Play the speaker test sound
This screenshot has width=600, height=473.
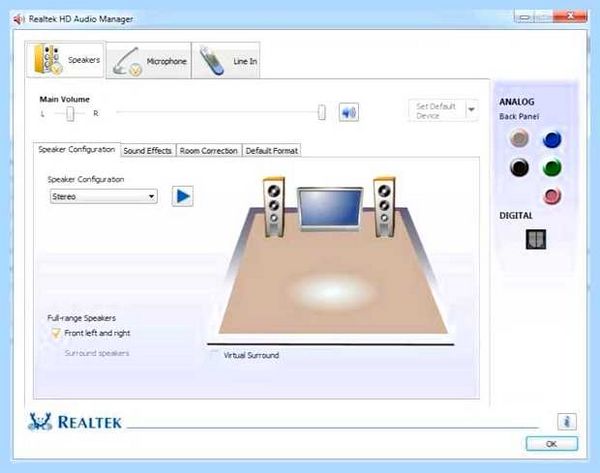(x=183, y=196)
